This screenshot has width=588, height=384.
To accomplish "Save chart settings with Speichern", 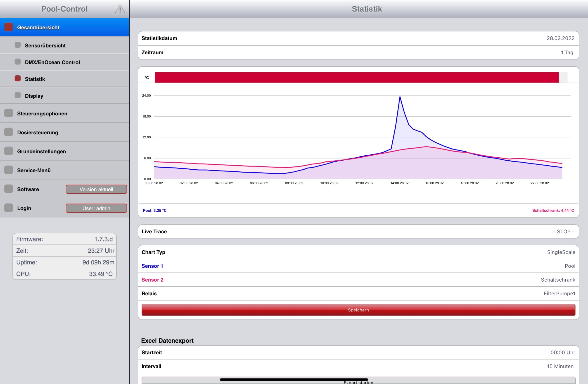I will [358, 310].
